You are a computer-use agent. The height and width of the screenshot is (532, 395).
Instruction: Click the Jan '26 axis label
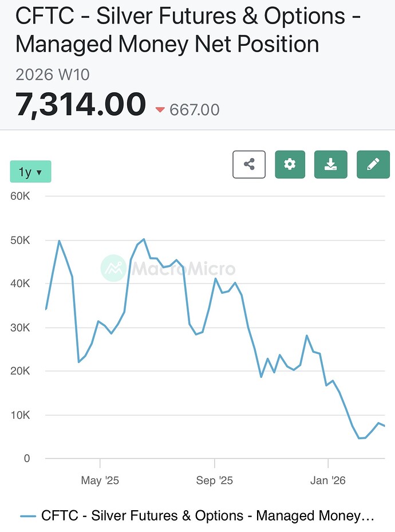[328, 480]
